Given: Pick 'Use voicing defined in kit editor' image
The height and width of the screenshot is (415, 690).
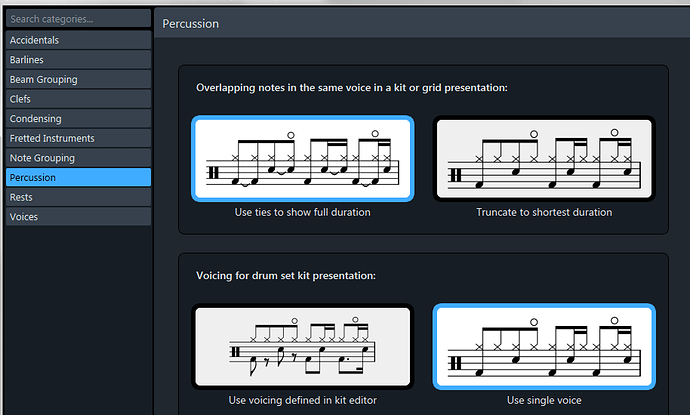Looking at the screenshot, I should (x=302, y=347).
